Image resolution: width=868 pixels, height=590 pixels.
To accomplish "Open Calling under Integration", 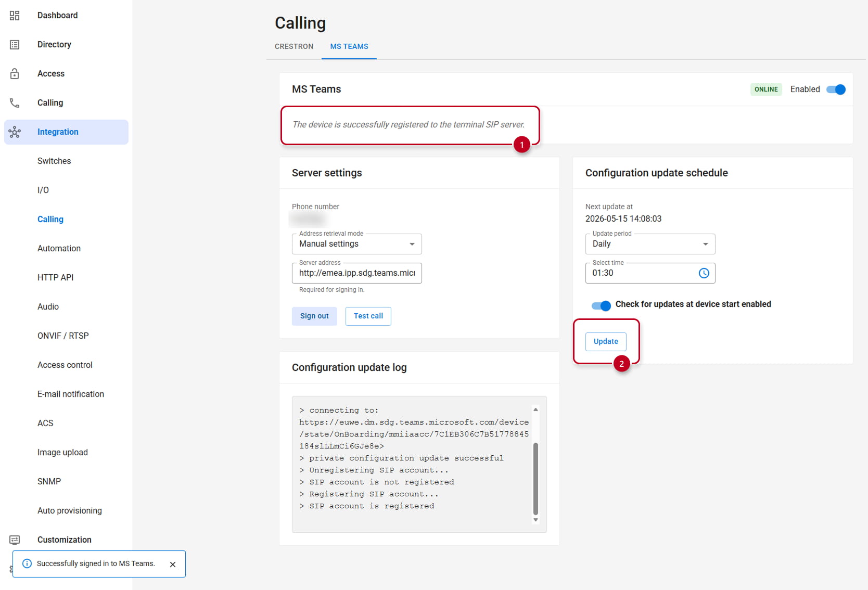I will (x=67, y=220).
